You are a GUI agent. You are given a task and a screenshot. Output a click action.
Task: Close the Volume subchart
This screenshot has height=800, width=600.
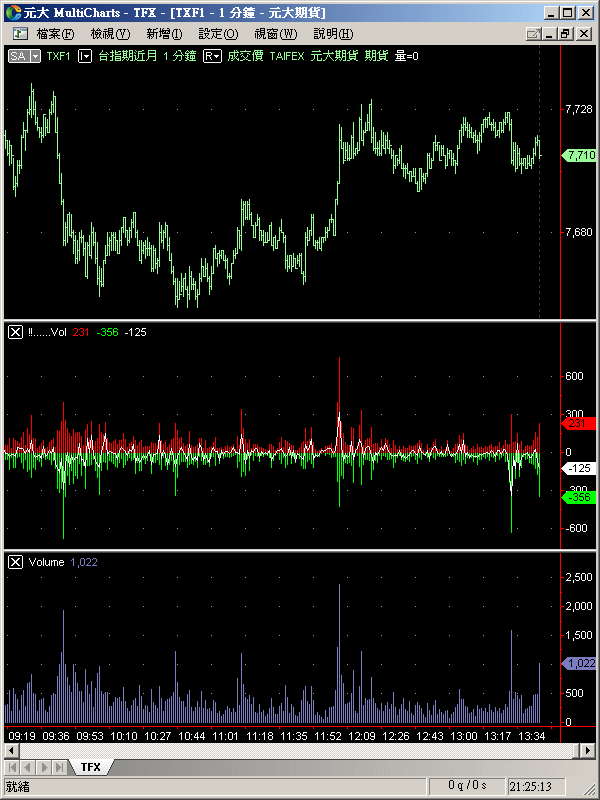(16, 562)
